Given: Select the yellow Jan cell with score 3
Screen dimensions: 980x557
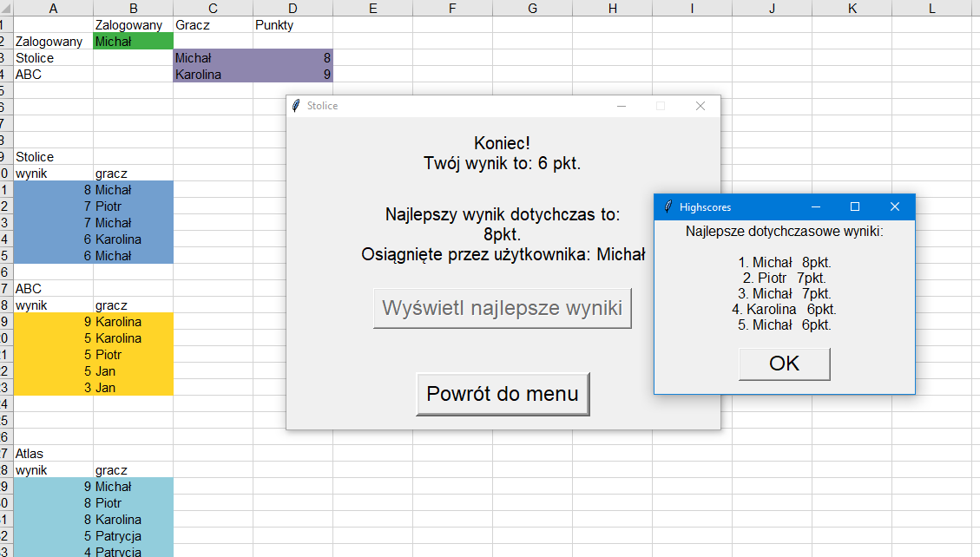Looking at the screenshot, I should 133,388.
